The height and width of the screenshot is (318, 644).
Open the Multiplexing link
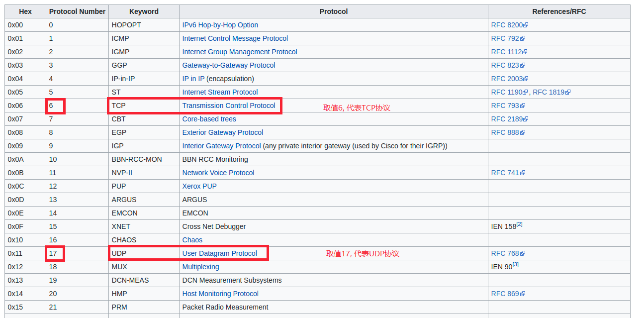(x=201, y=267)
